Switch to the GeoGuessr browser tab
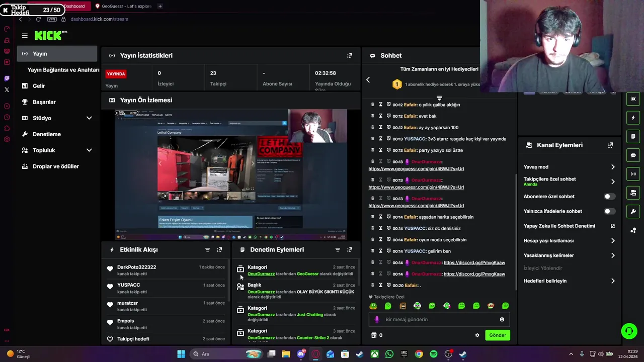This screenshot has height=362, width=644. 123,6
